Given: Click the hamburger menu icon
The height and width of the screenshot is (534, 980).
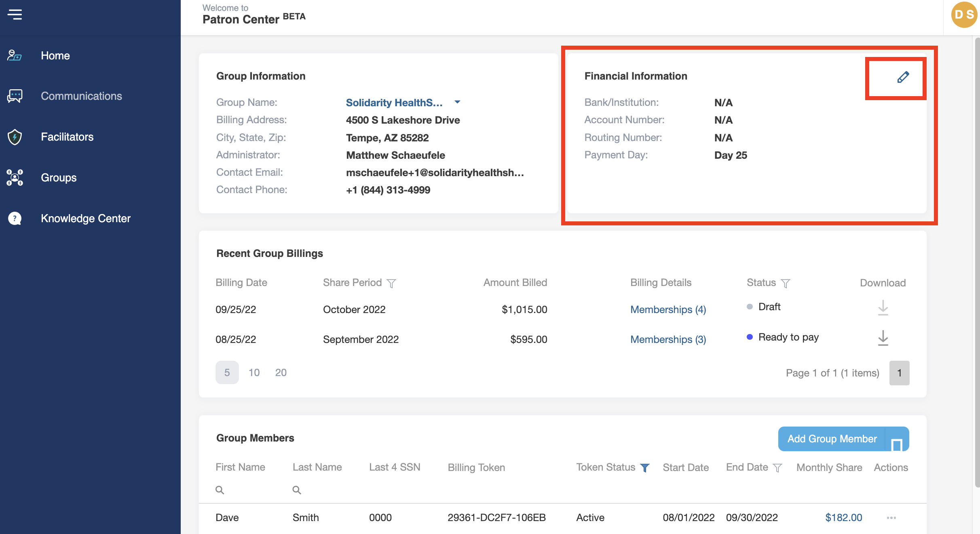Looking at the screenshot, I should click(15, 15).
